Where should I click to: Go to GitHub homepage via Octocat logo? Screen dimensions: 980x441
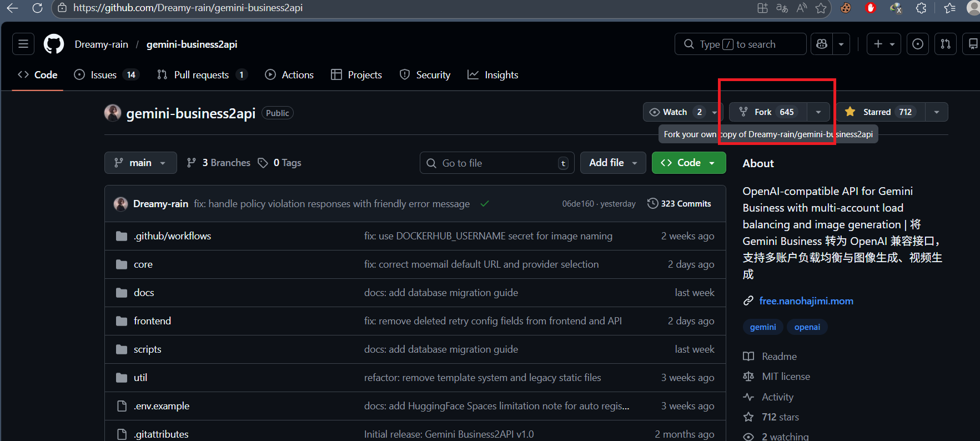pyautogui.click(x=54, y=44)
